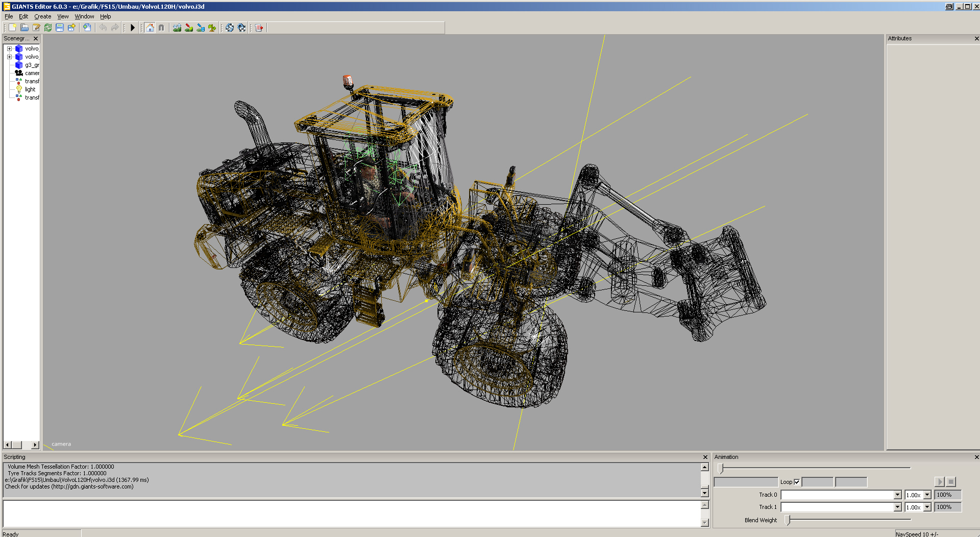This screenshot has height=537, width=980.
Task: Select the terrain sculpt raise/lower tool
Action: pyautogui.click(x=177, y=28)
